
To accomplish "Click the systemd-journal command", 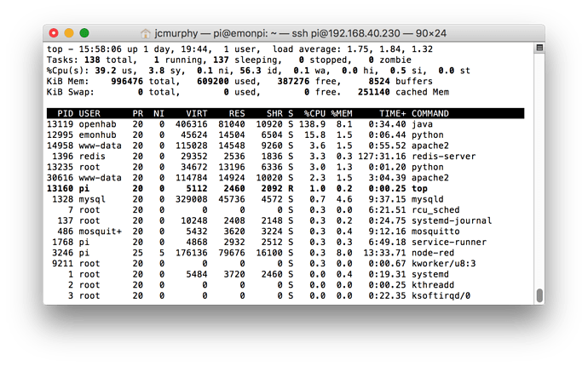I will tap(452, 221).
